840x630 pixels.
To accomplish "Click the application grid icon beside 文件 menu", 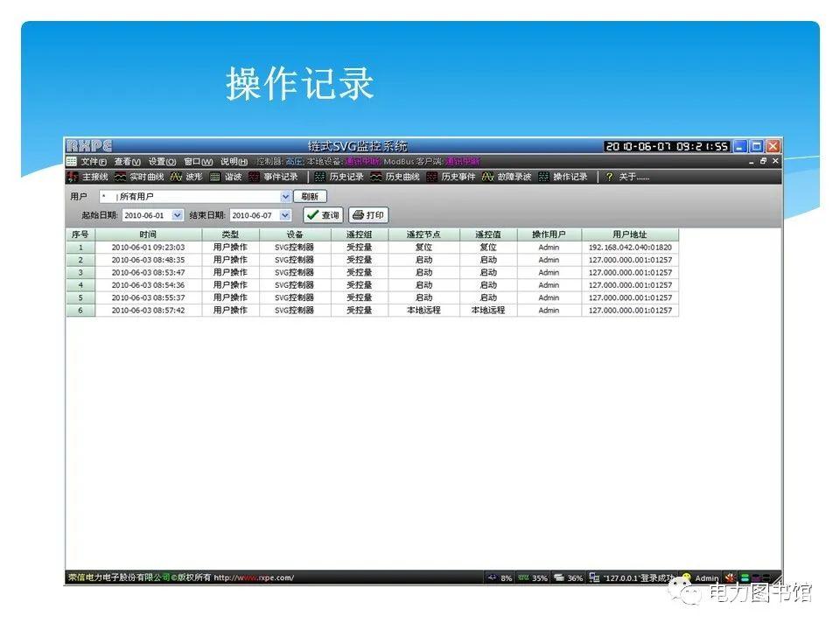I will (72, 161).
